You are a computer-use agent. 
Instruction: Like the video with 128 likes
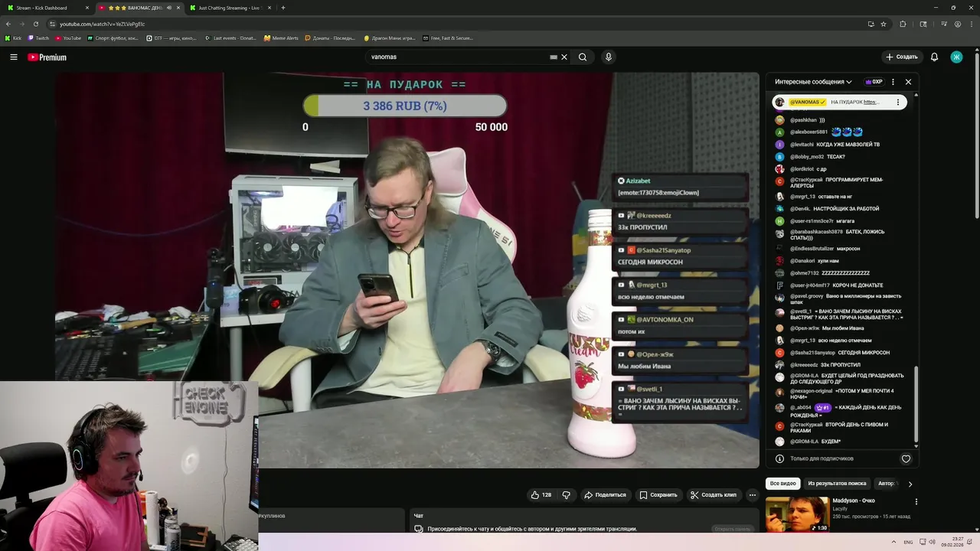541,494
